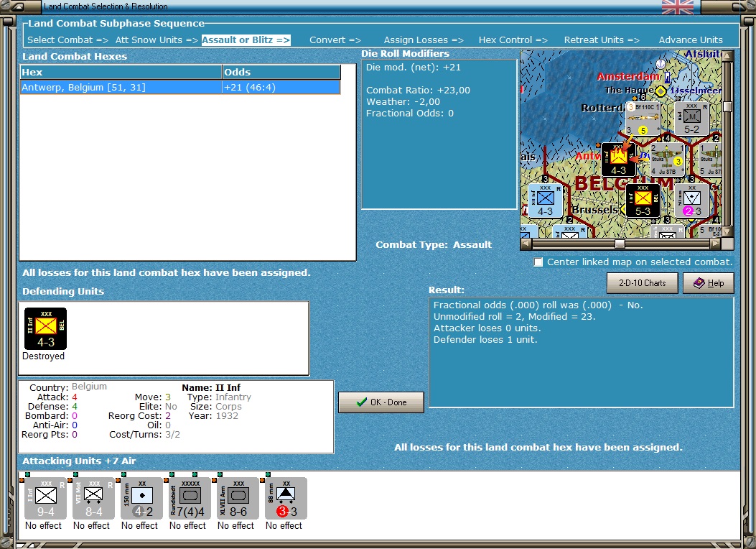Viewport: 756px width, 549px height.
Task: Select the I Inf 9-4 attacking unit
Action: [x=45, y=498]
